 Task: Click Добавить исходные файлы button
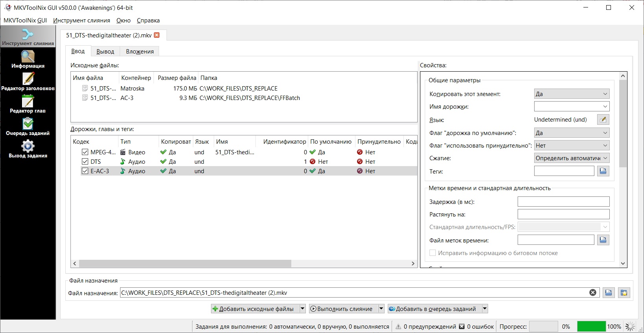coord(255,309)
